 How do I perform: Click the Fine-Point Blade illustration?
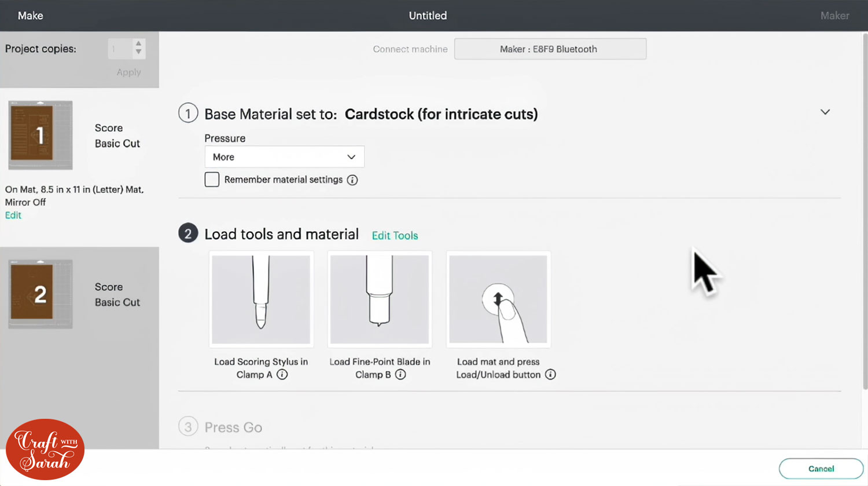click(x=380, y=299)
